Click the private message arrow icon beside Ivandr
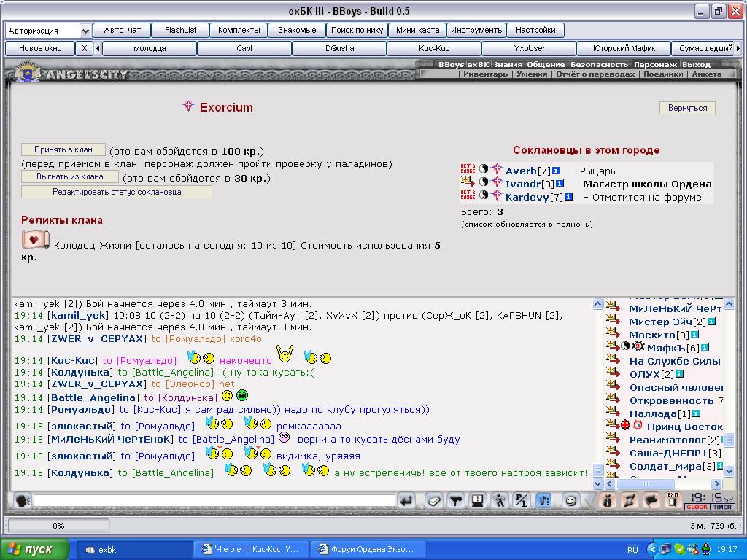The height and width of the screenshot is (560, 747). (x=468, y=182)
